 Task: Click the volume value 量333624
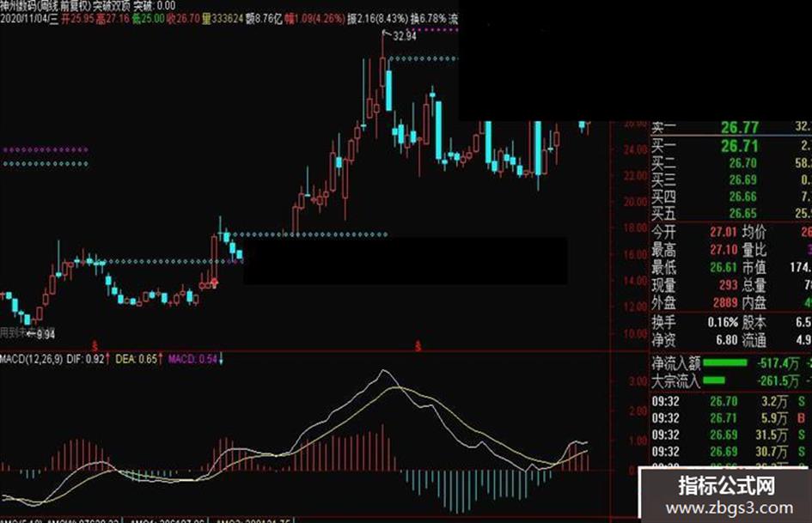click(223, 19)
